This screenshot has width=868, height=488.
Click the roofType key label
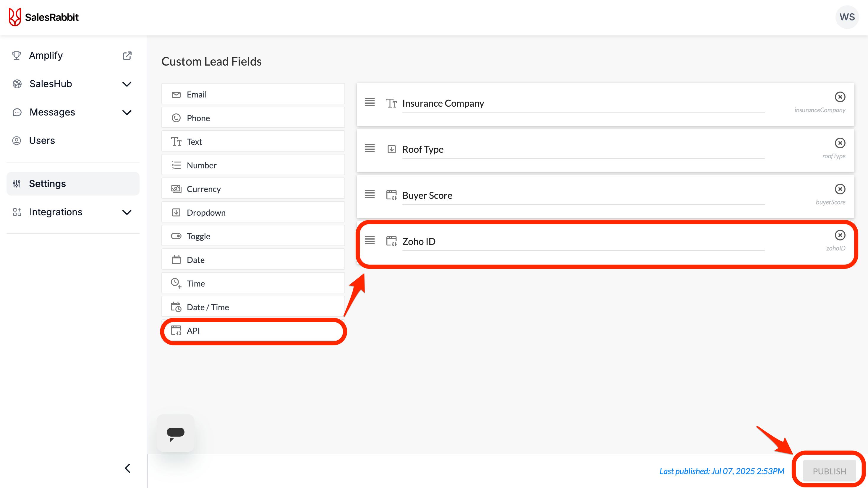(x=834, y=156)
